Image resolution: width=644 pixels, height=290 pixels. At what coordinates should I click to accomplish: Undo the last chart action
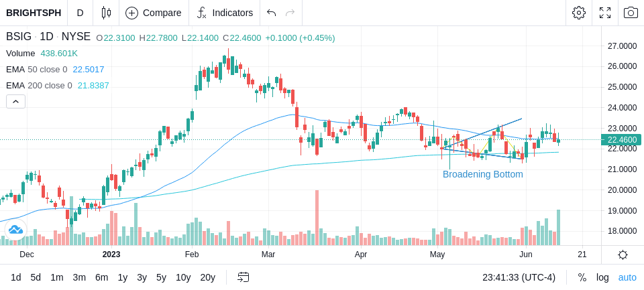pos(271,13)
